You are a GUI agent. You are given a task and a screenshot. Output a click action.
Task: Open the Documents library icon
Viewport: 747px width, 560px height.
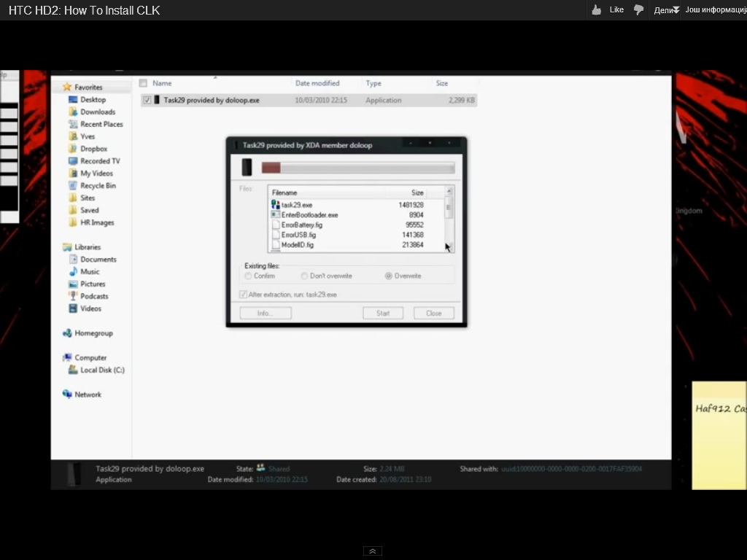(x=73, y=260)
